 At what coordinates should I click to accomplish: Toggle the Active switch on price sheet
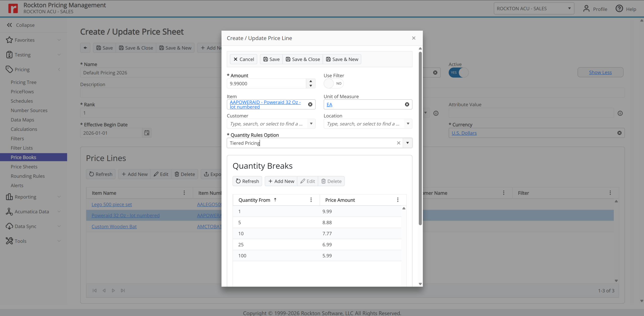tap(458, 73)
